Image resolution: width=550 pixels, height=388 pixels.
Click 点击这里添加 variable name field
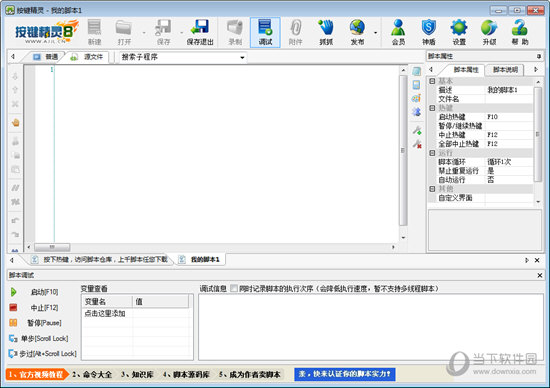(107, 313)
